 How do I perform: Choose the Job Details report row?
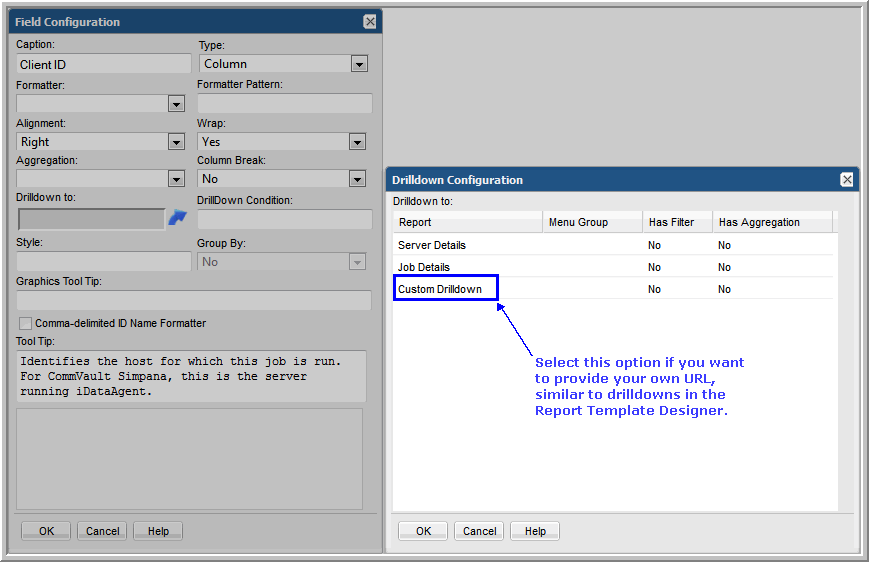click(x=424, y=267)
